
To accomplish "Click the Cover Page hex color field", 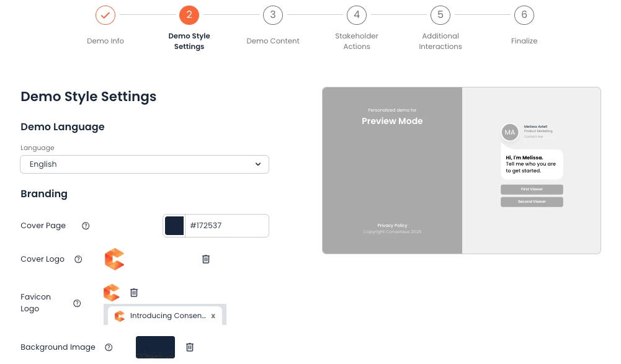I will tap(226, 226).
